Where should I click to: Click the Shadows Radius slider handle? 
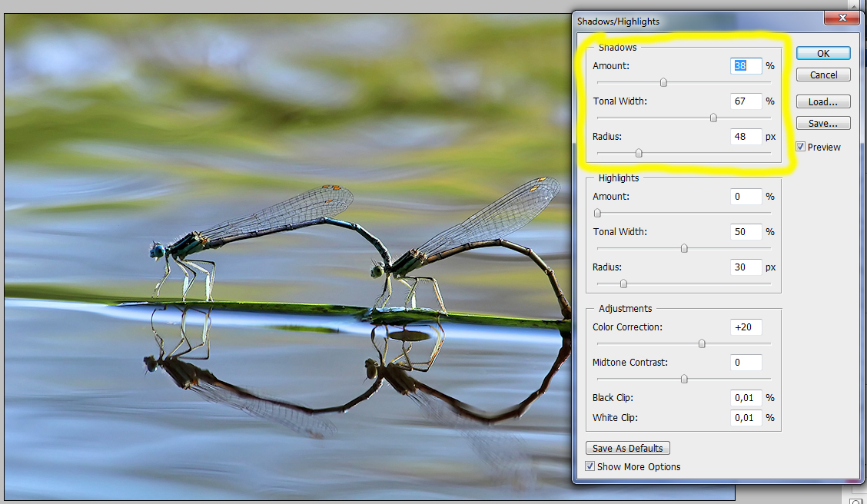(639, 154)
